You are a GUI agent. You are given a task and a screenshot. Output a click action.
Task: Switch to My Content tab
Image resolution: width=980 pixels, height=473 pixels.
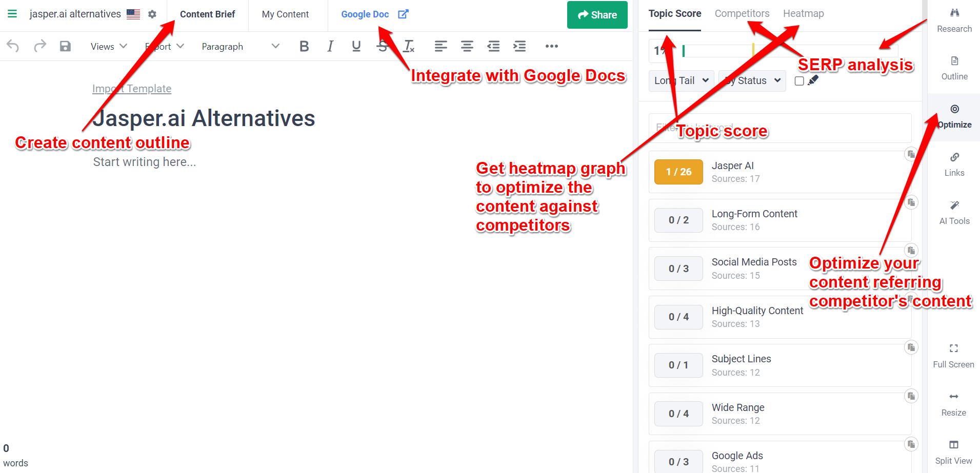(285, 14)
